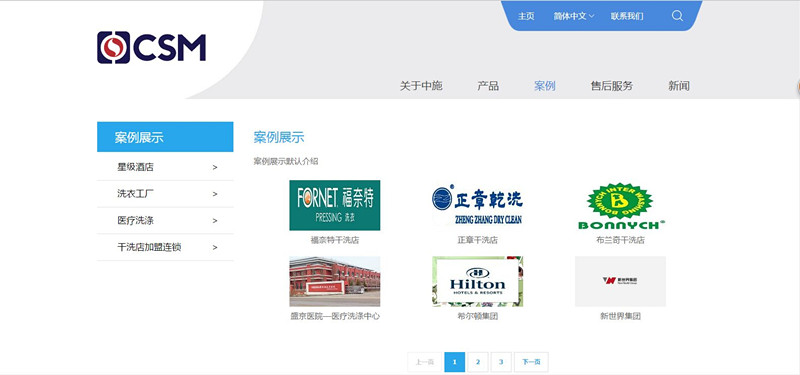This screenshot has height=375, width=800.
Task: Click the search magnifier icon
Action: [x=677, y=16]
